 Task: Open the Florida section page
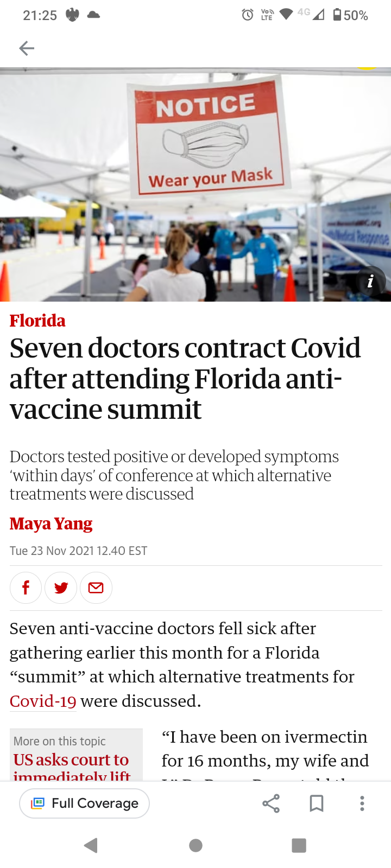[x=37, y=321]
